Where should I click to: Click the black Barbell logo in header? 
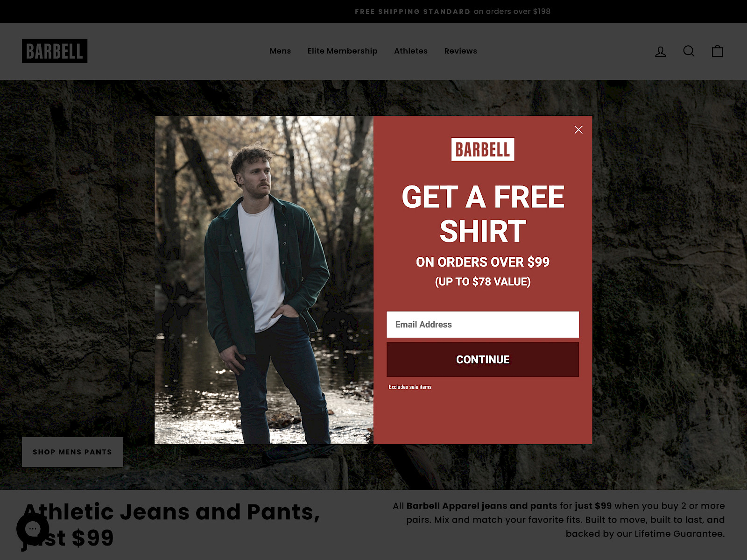click(55, 51)
